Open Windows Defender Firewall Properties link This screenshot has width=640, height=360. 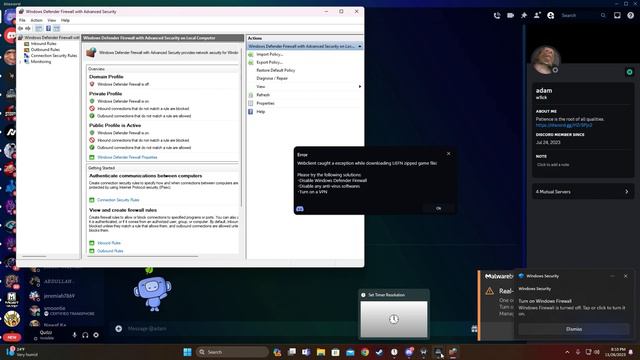point(127,157)
